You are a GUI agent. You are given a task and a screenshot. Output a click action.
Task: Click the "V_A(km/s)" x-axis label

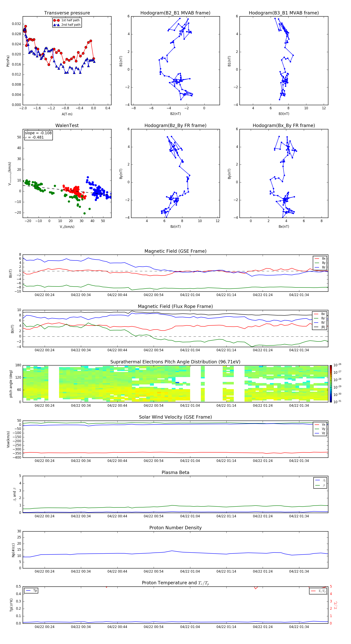[x=67, y=227]
